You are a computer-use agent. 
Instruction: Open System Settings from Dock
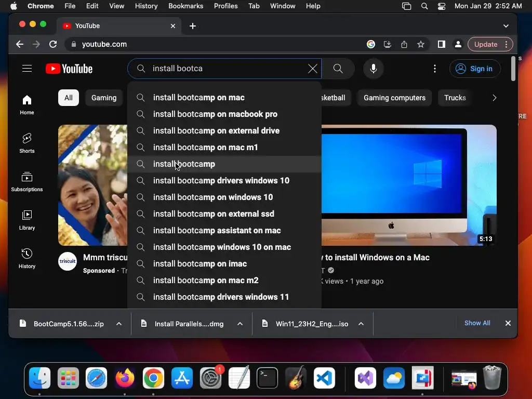[x=210, y=378]
